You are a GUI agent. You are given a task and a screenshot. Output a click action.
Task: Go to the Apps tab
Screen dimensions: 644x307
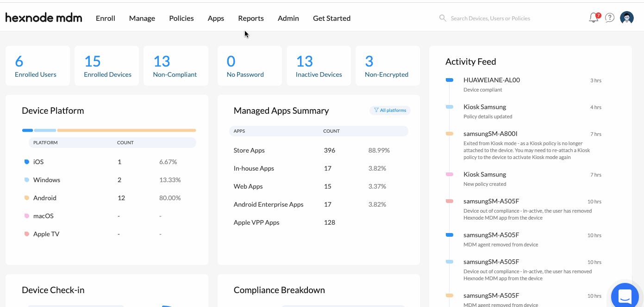[x=216, y=18]
